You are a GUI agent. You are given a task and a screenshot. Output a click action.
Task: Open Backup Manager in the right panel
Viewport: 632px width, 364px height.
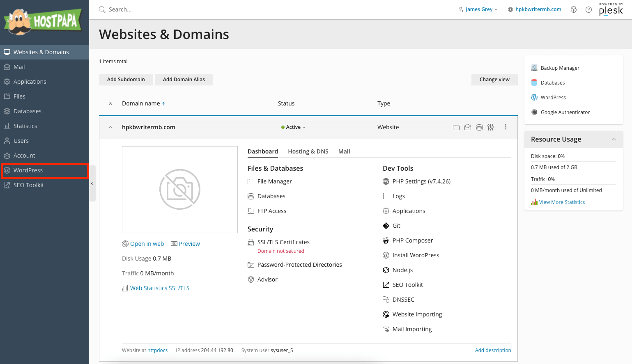click(x=559, y=67)
